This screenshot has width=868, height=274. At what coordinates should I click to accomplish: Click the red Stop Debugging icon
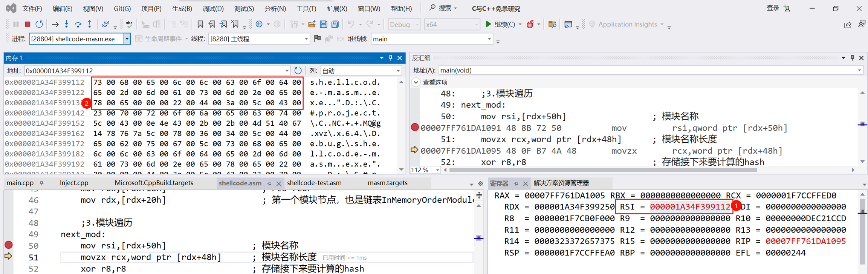click(x=28, y=24)
